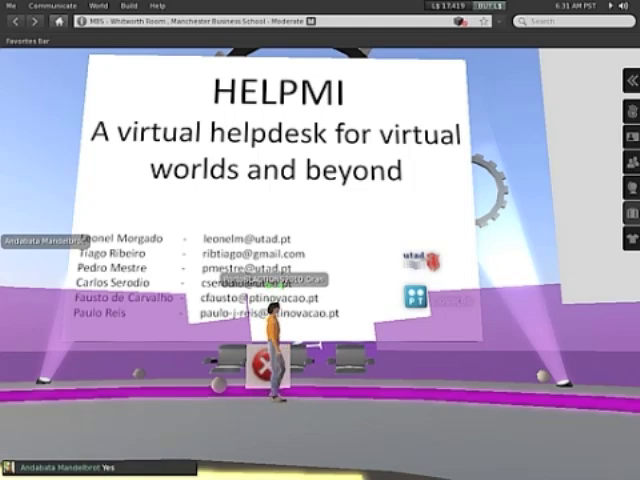This screenshot has height=480, width=640.
Task: Click the Home button in navigation bar
Action: [x=59, y=21]
